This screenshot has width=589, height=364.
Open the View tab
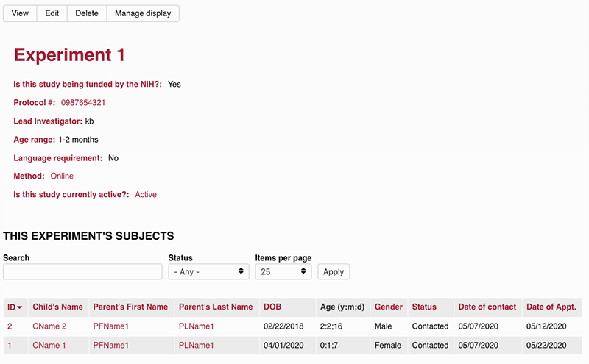(x=20, y=13)
